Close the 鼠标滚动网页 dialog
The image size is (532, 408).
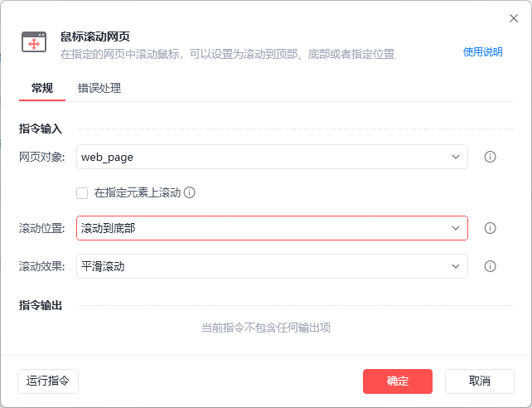point(514,18)
